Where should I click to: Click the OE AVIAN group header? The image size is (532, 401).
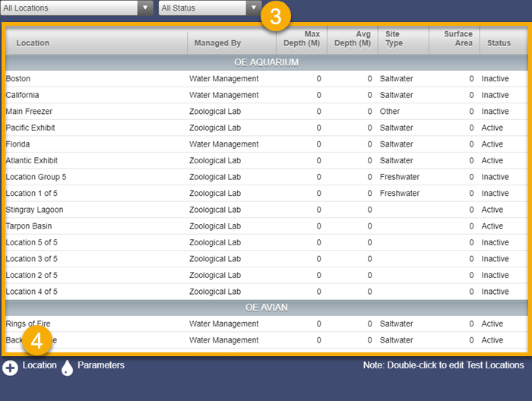point(267,308)
